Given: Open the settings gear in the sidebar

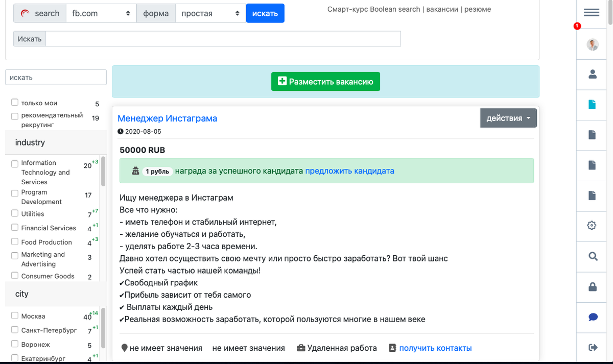Looking at the screenshot, I should [591, 225].
